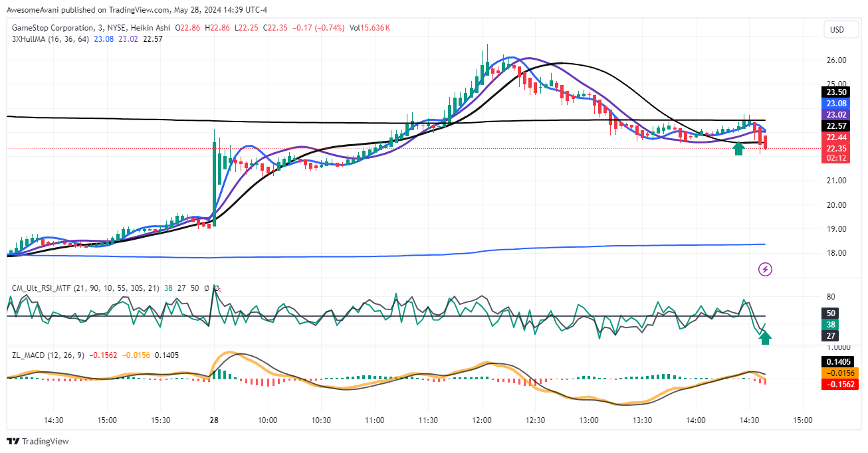Click the Vol15.636K volume value
This screenshot has height=453, width=868.
click(369, 28)
